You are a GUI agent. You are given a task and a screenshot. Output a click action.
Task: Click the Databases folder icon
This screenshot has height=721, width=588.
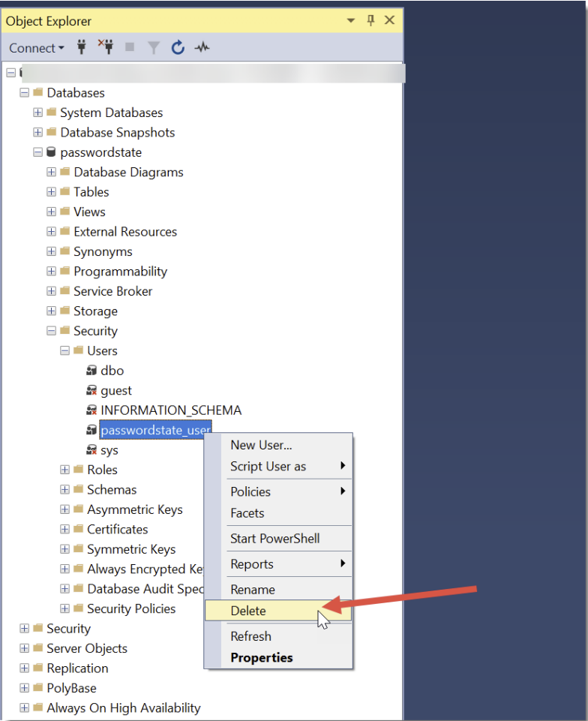pos(38,92)
